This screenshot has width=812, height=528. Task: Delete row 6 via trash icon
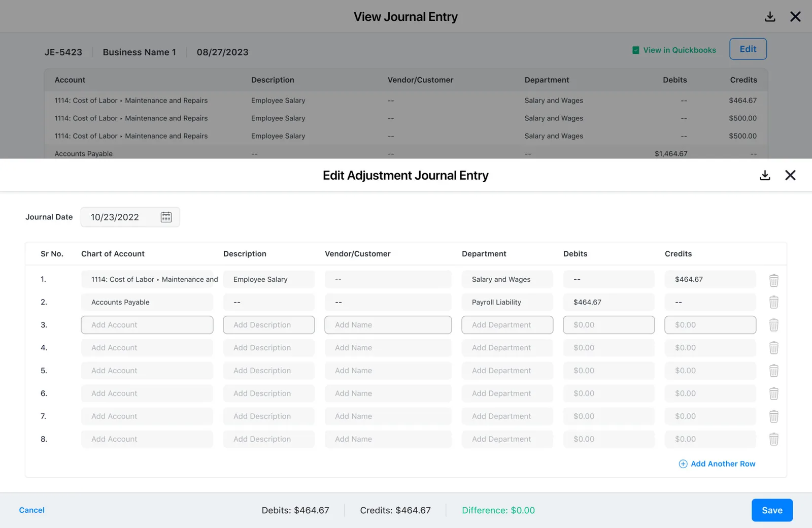click(773, 394)
